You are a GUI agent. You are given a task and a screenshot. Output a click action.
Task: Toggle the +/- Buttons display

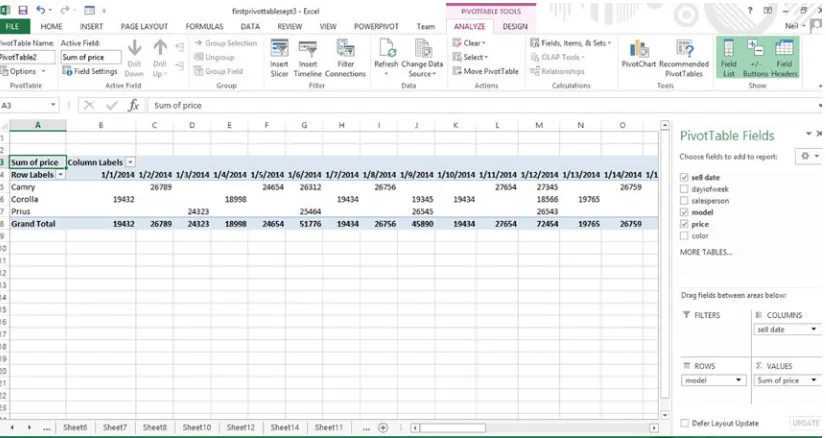coord(755,58)
